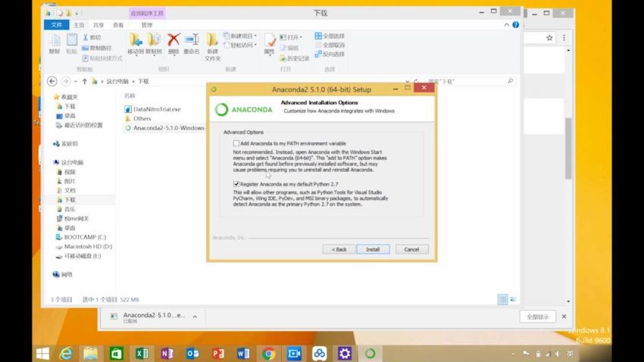Open OneNote from the taskbar
644x362 pixels.
point(167,354)
